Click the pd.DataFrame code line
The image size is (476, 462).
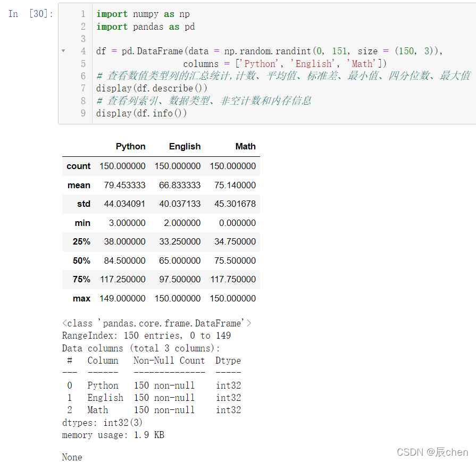[270, 51]
